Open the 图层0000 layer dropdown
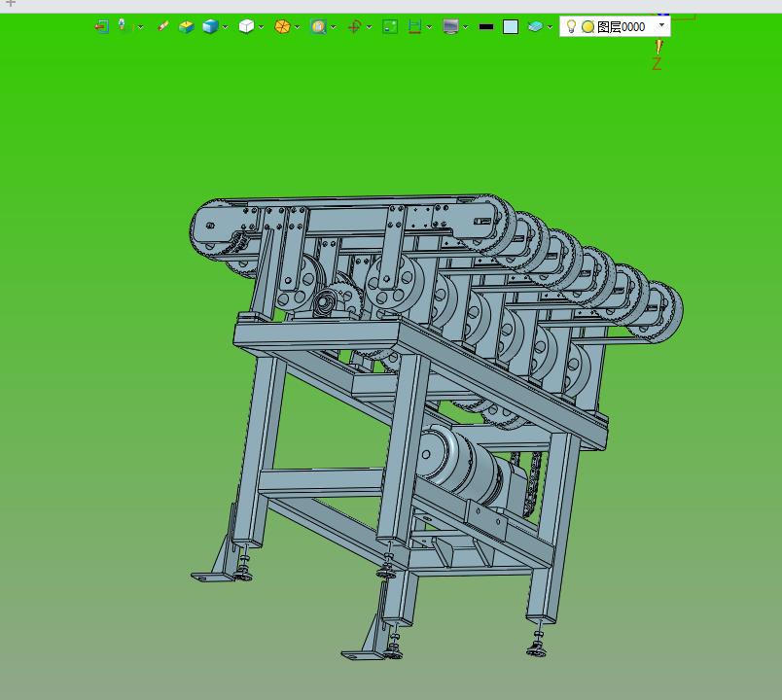The width and height of the screenshot is (782, 700). click(662, 25)
